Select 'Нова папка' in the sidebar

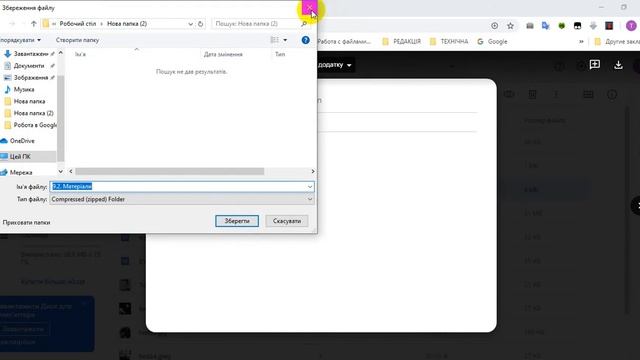pyautogui.click(x=29, y=101)
